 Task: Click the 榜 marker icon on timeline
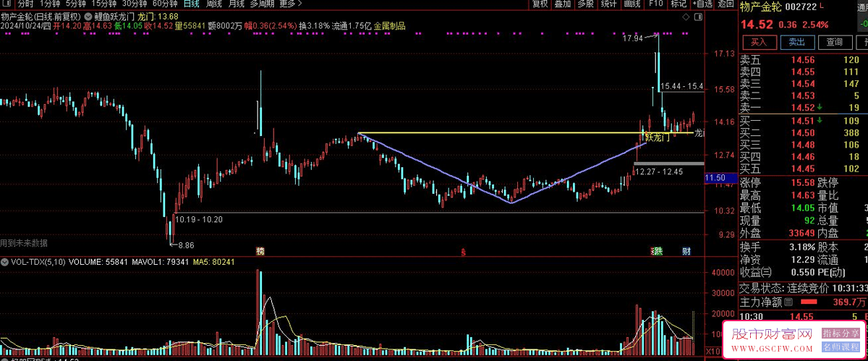click(260, 251)
